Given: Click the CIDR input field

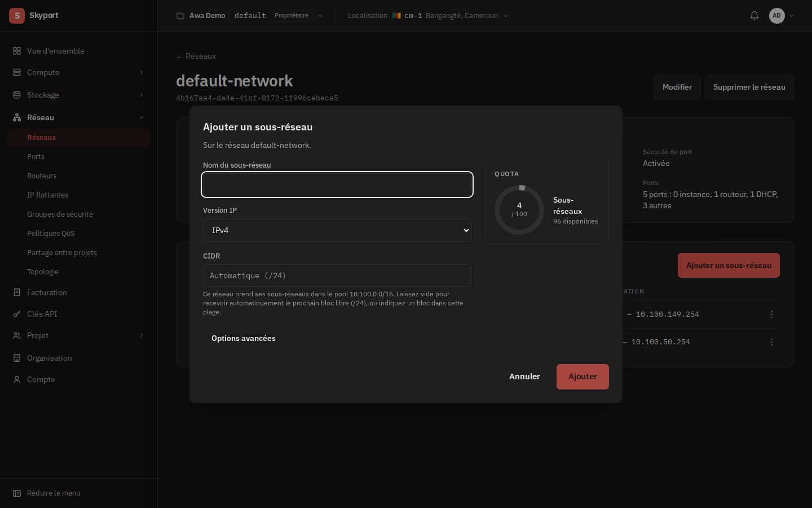Looking at the screenshot, I should [x=337, y=275].
